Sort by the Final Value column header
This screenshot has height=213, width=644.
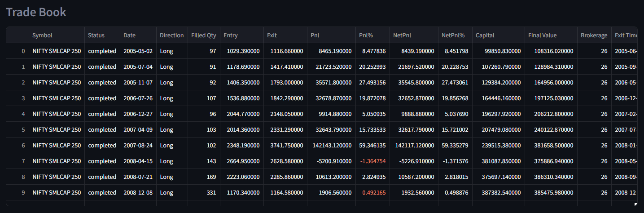click(x=551, y=35)
